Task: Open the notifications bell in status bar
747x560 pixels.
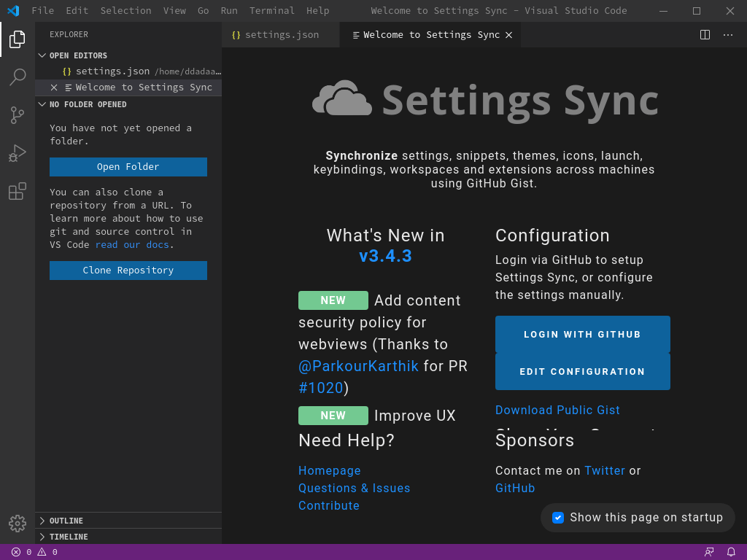Action: point(731,552)
